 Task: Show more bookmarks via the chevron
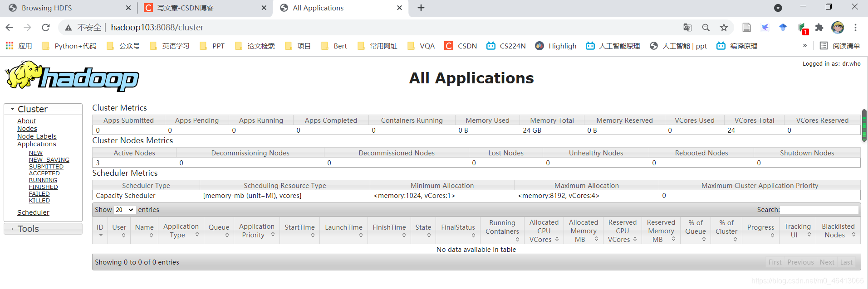click(805, 45)
